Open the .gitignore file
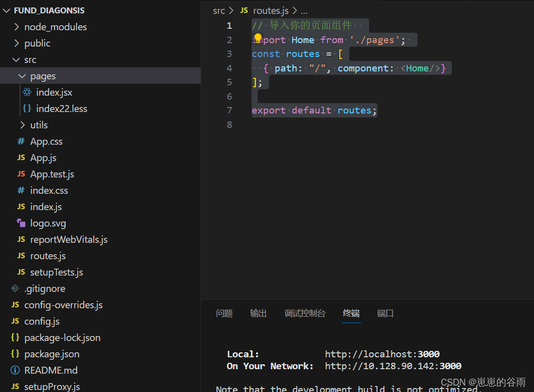This screenshot has width=534, height=392. [x=45, y=288]
